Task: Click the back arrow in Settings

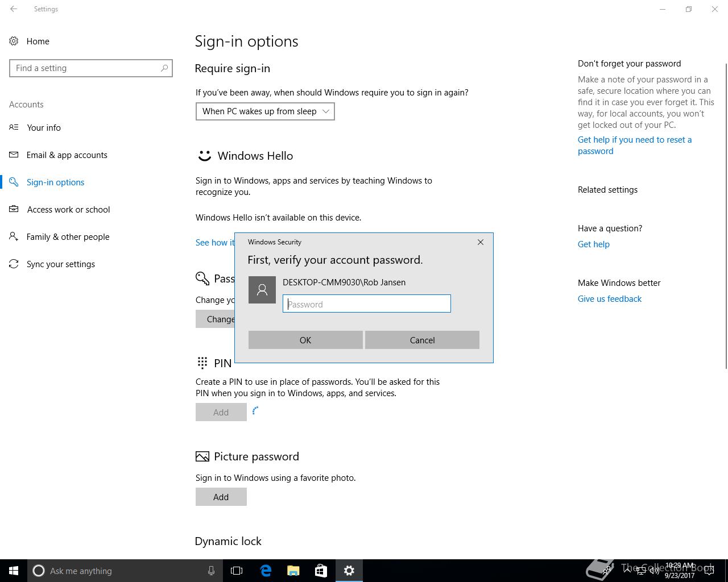Action: [14, 9]
